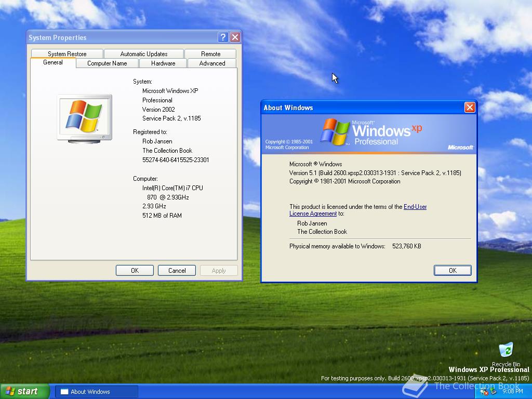Select the Advanced tab

click(x=212, y=63)
